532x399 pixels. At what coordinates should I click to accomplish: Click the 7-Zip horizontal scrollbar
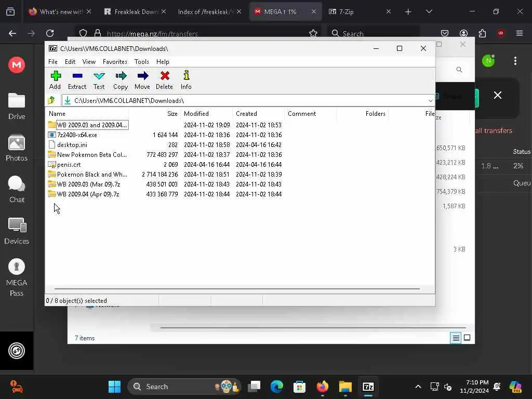(237, 289)
